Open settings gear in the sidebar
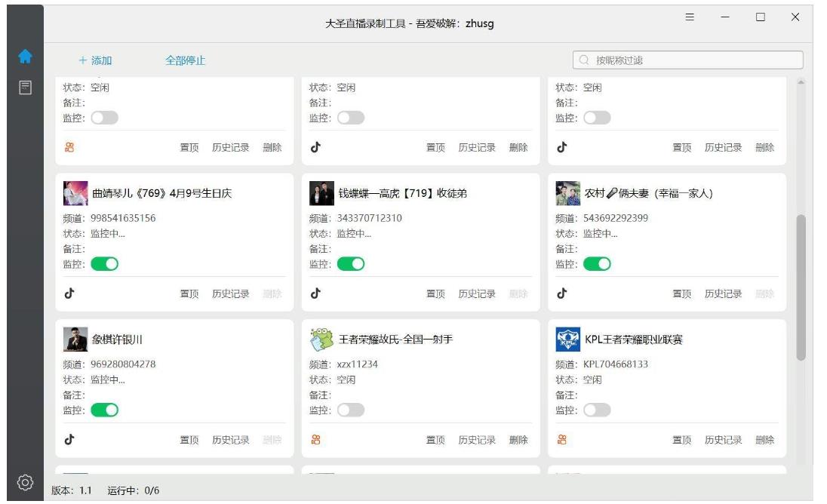 pos(25,482)
